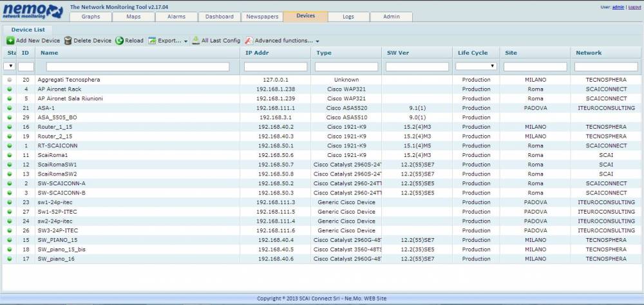The height and width of the screenshot is (305, 644).
Task: Click the All Last Config download icon
Action: pyautogui.click(x=196, y=41)
